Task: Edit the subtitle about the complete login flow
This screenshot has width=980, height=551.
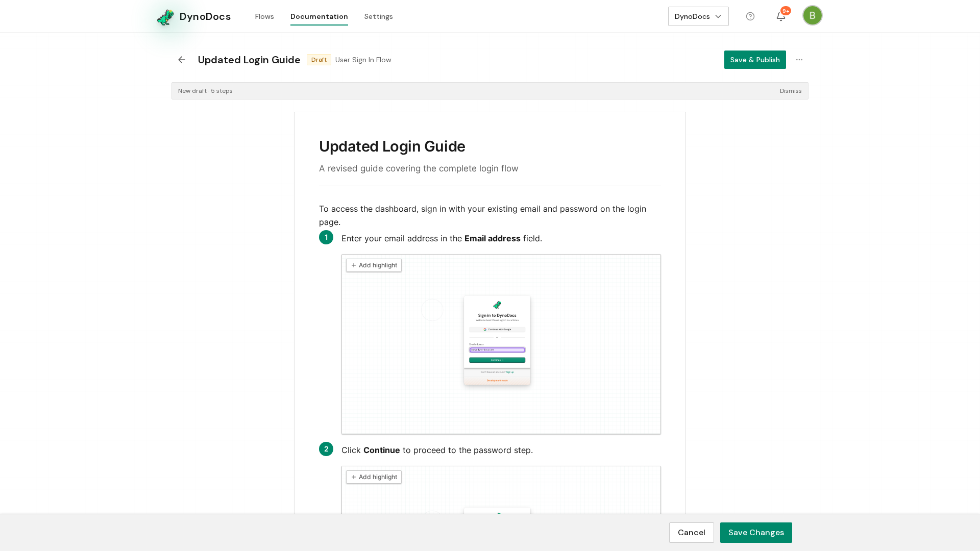Action: pos(419,168)
